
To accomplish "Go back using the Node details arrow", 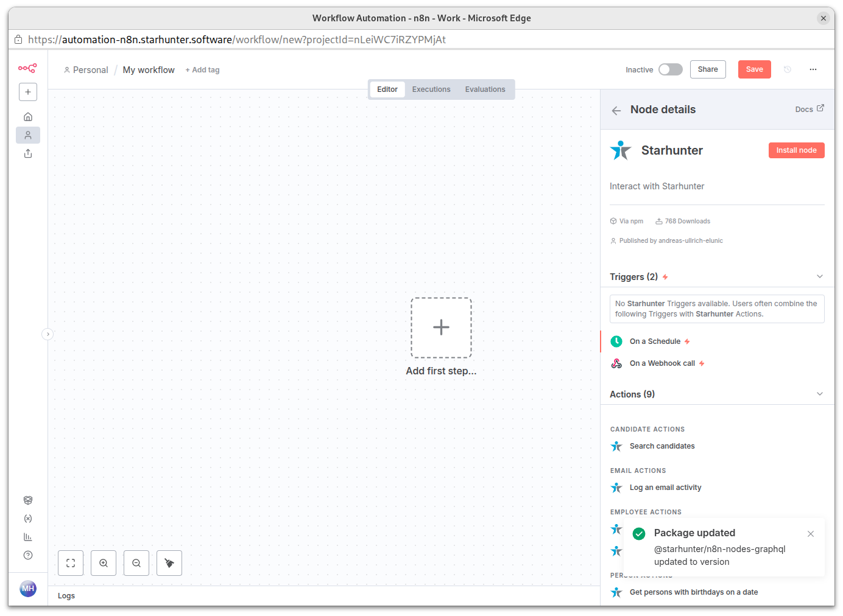I will pos(616,110).
